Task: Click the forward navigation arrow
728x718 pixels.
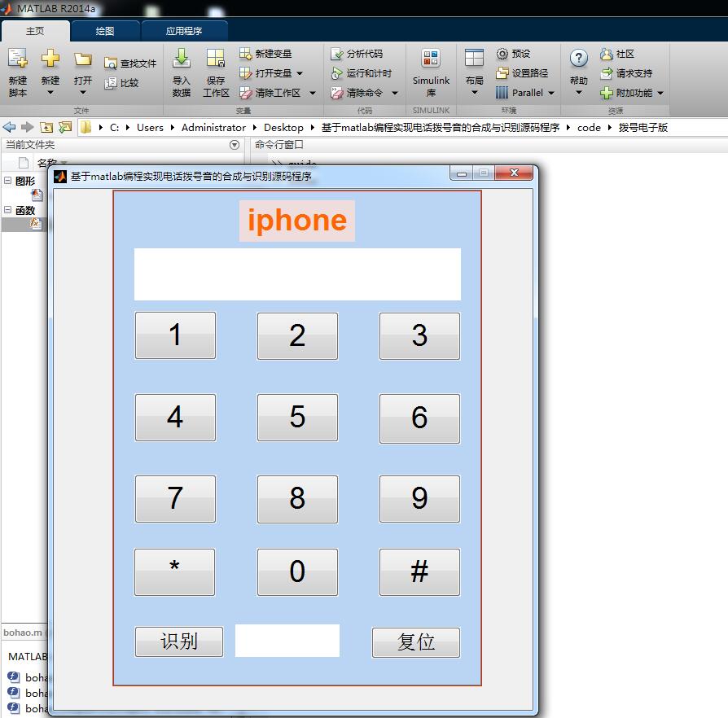Action: pos(28,127)
